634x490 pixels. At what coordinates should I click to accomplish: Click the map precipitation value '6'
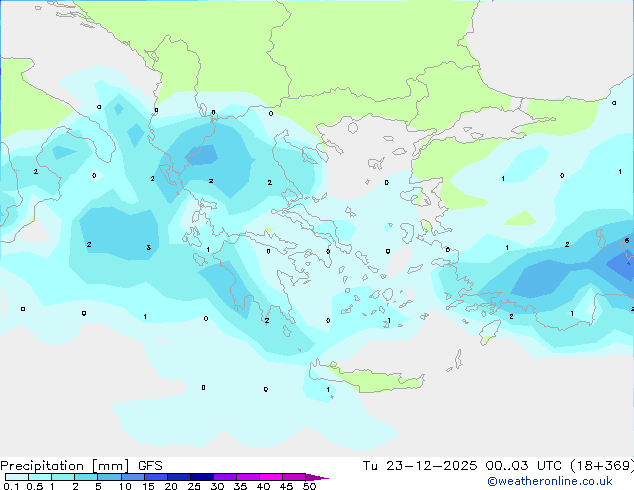pyautogui.click(x=627, y=241)
